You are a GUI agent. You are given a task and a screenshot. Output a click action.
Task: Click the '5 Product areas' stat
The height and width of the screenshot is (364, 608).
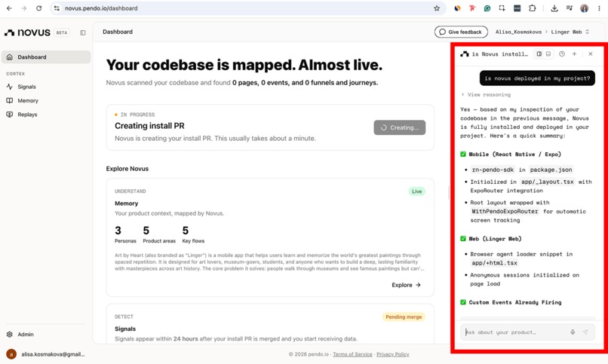[x=159, y=234]
